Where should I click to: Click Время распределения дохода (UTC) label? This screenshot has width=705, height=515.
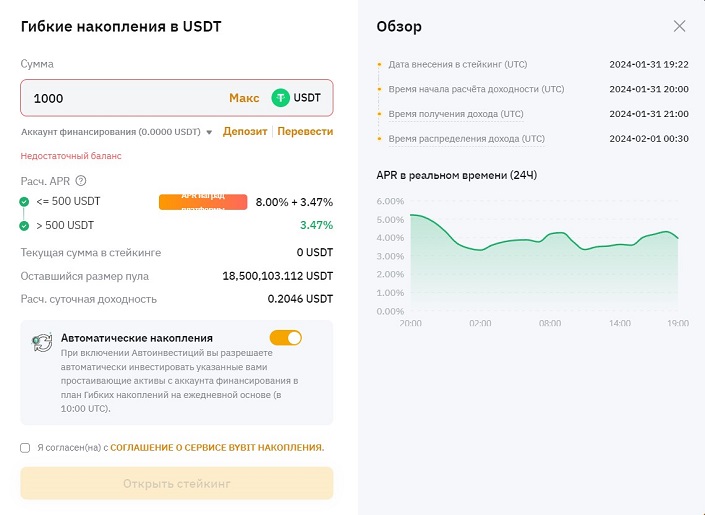(466, 139)
